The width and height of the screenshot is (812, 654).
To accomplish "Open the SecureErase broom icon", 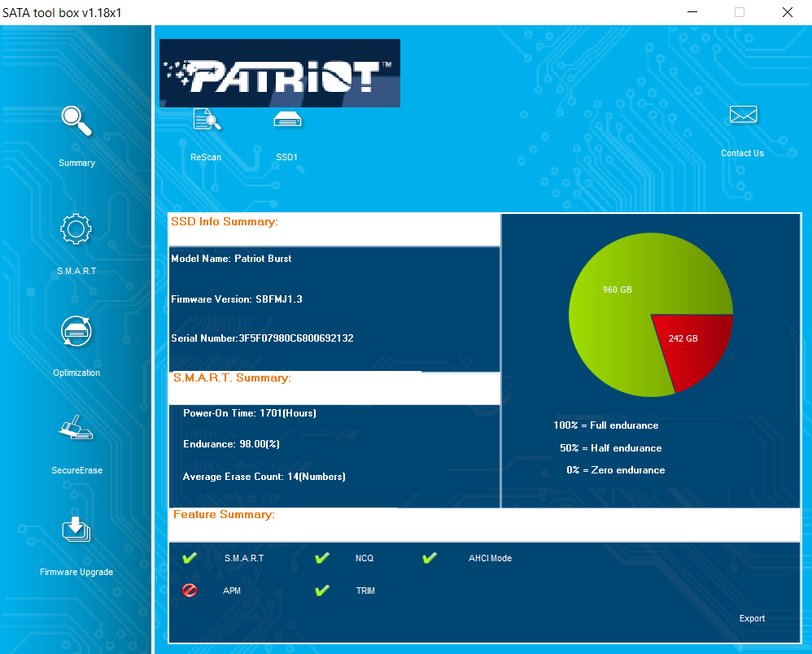I will pyautogui.click(x=76, y=428).
